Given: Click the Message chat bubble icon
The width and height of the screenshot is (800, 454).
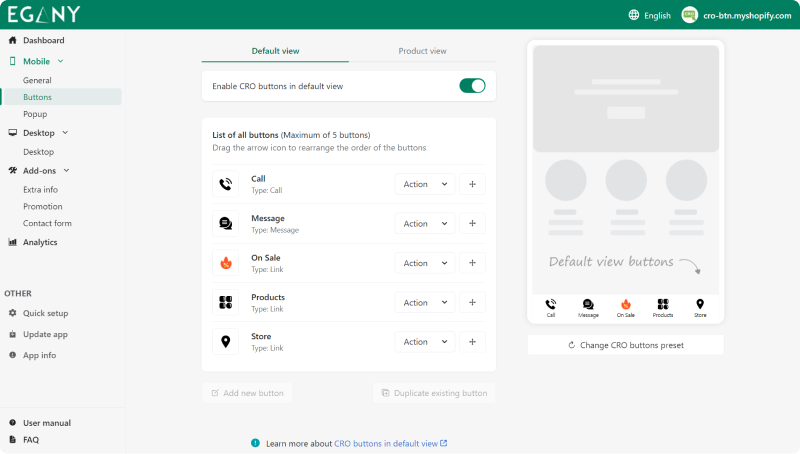Looking at the screenshot, I should (x=226, y=223).
